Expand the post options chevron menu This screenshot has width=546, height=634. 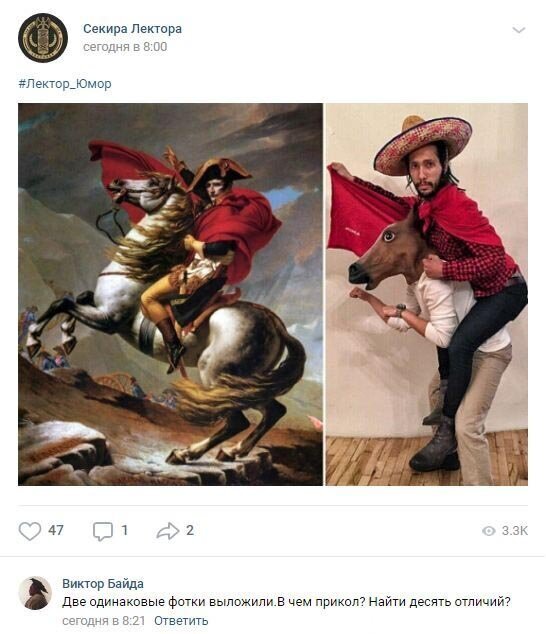(518, 30)
